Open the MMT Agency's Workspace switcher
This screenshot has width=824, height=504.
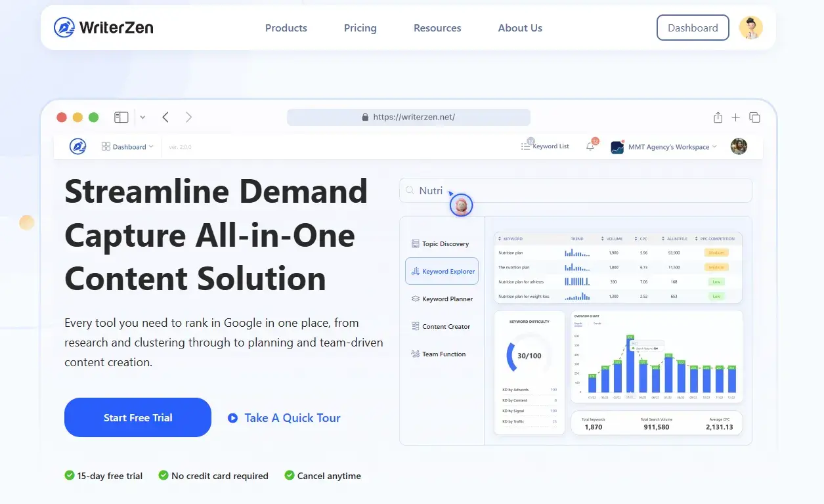[663, 146]
